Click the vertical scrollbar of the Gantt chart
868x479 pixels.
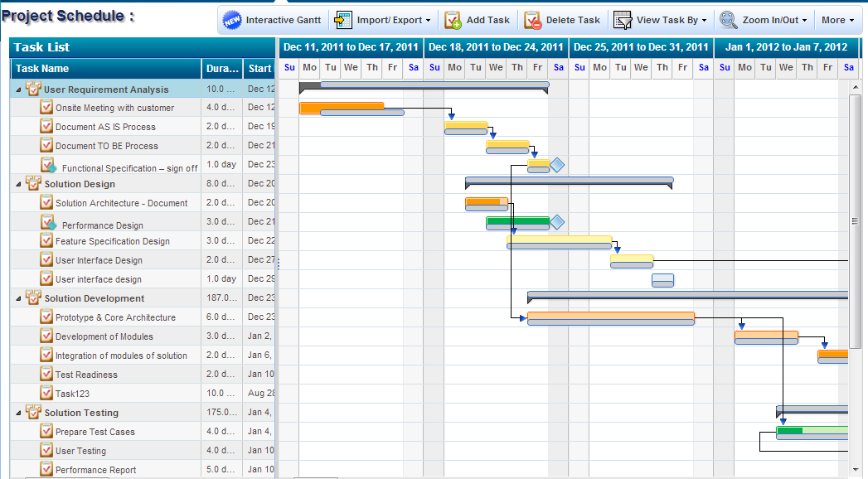(x=855, y=221)
